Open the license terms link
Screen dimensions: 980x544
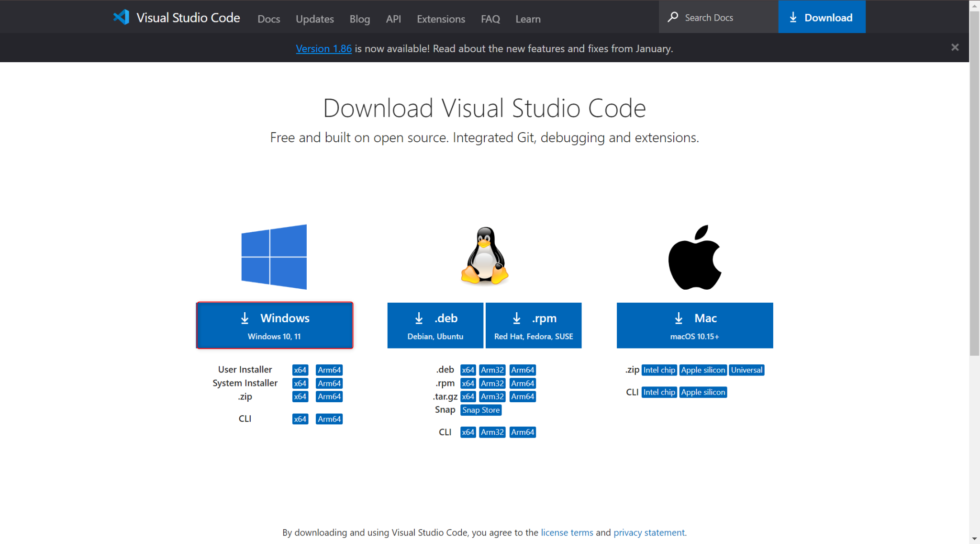point(567,532)
